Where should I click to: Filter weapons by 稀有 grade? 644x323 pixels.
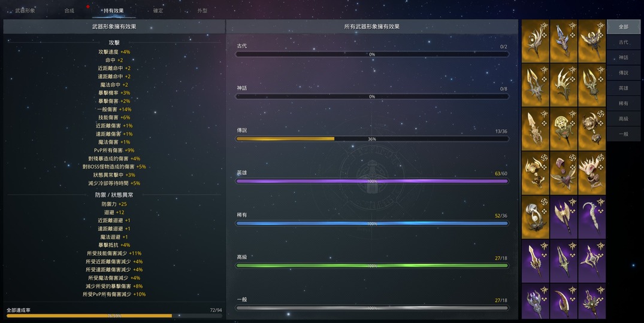pyautogui.click(x=624, y=103)
